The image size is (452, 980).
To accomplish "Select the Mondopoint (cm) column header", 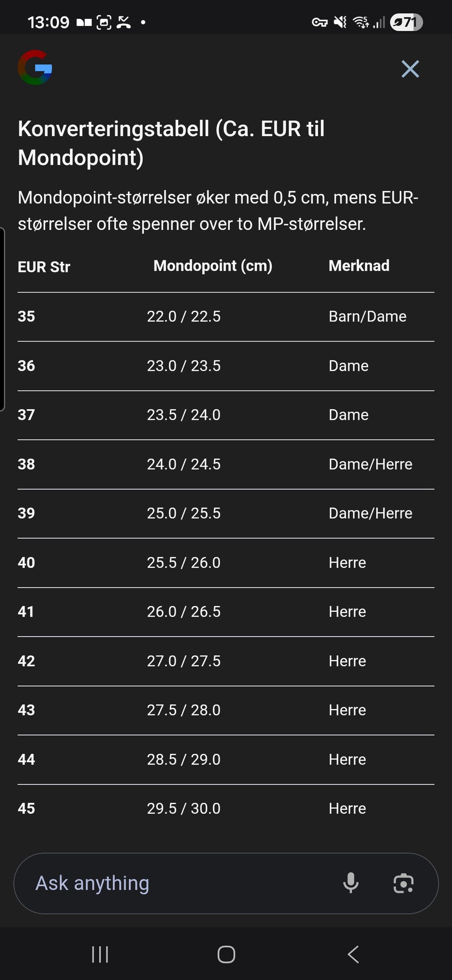I will pos(213,266).
